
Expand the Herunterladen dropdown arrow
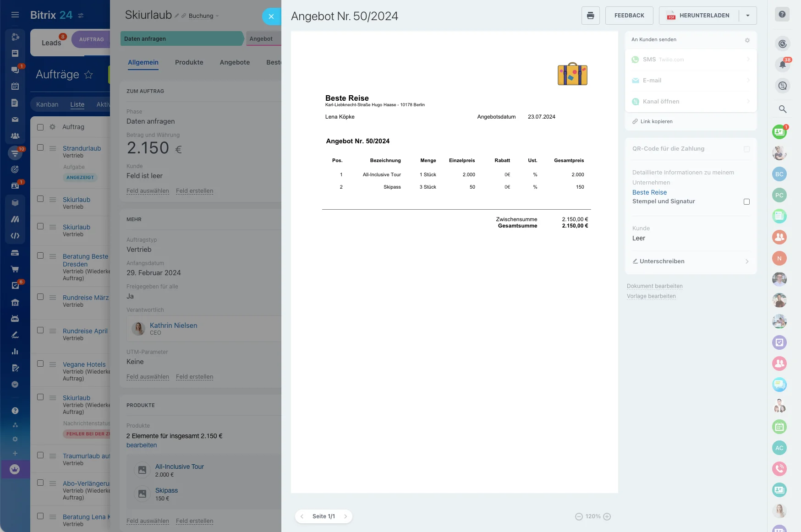pos(748,16)
